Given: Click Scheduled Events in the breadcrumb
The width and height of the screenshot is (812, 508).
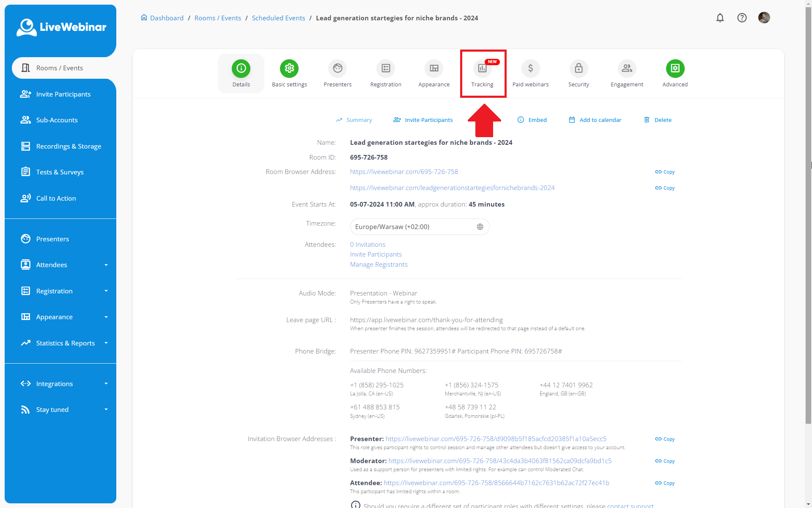Looking at the screenshot, I should [278, 18].
